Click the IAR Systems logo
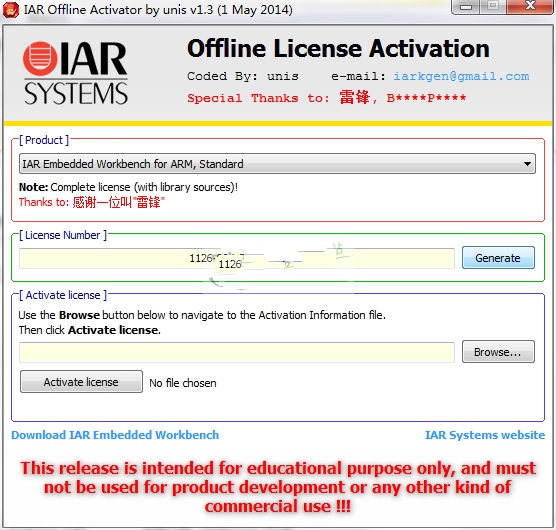Viewport: 556px width, 530px height. [x=75, y=73]
